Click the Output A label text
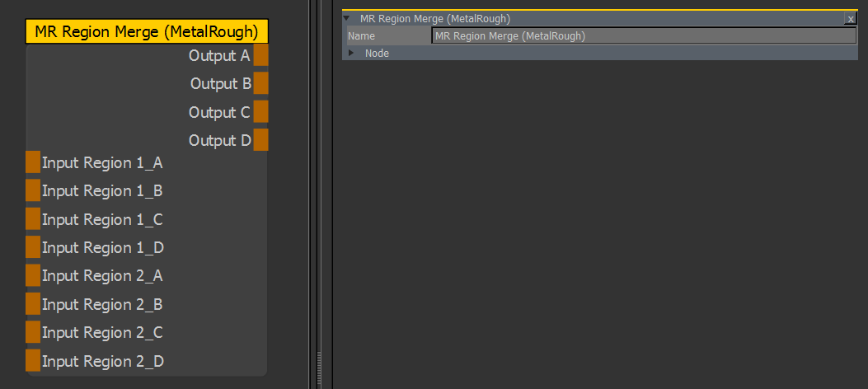Image resolution: width=868 pixels, height=389 pixels. (x=219, y=56)
